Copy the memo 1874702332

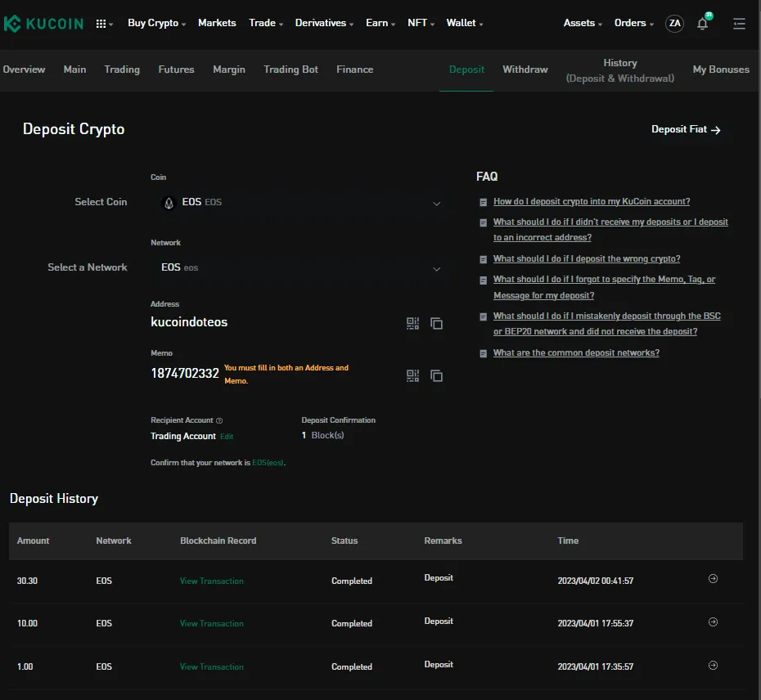click(x=436, y=375)
